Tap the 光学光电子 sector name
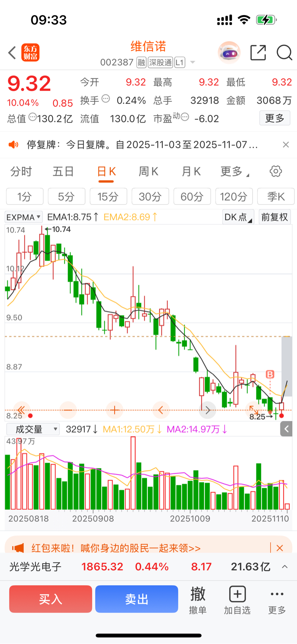 tap(36, 567)
